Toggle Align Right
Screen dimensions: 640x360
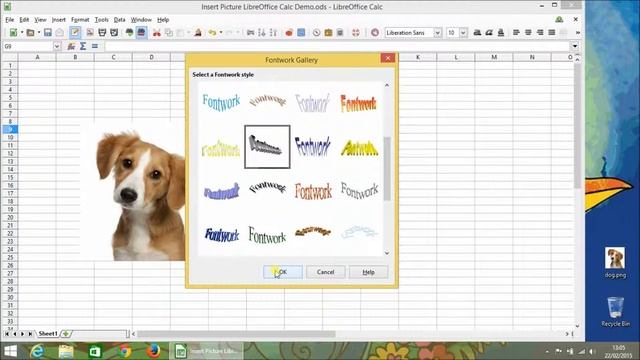tap(540, 33)
